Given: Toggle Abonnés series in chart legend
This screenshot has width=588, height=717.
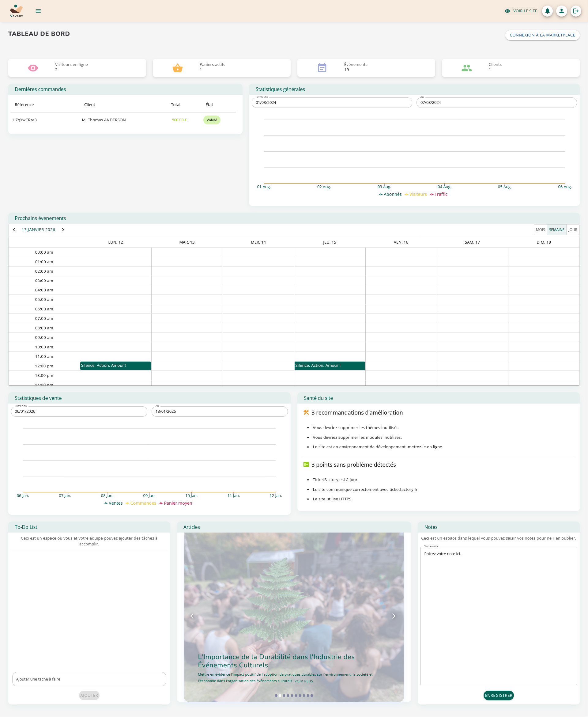Looking at the screenshot, I should pyautogui.click(x=390, y=194).
